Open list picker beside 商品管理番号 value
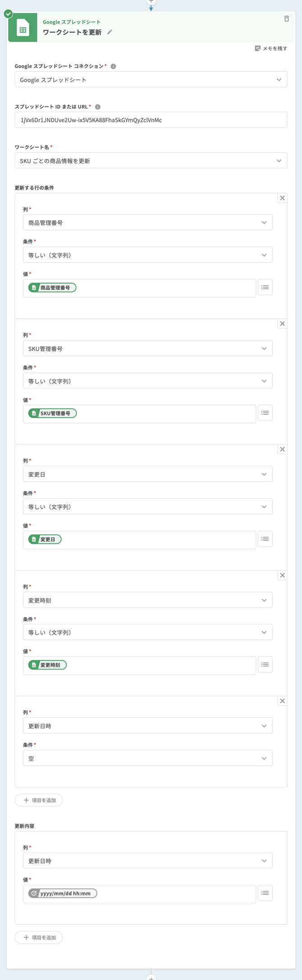 [265, 287]
